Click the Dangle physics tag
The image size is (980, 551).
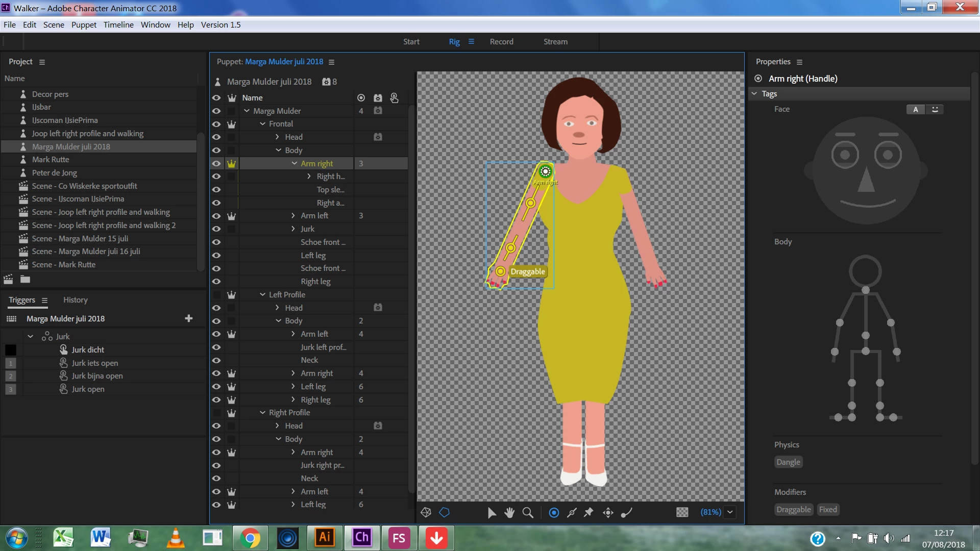click(788, 462)
